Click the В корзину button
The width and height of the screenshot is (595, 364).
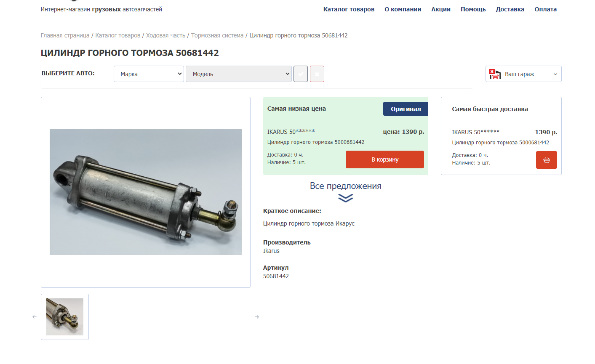384,159
